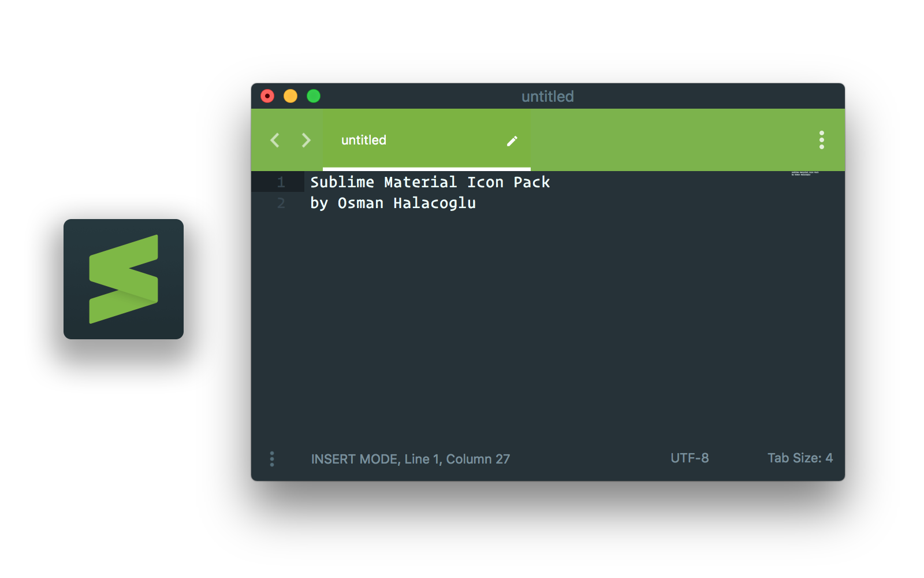
Task: Click the text 'Sublime Material Icon Pack'
Action: (430, 182)
